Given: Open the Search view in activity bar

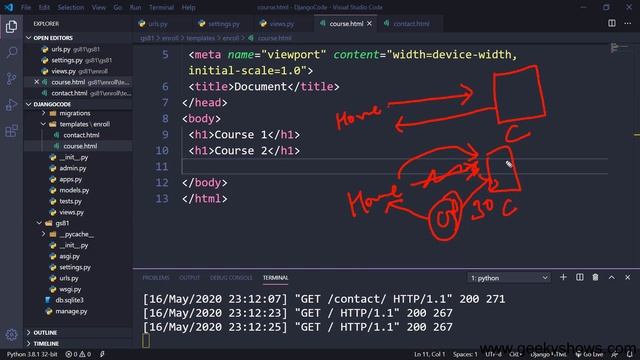Looking at the screenshot, I should (11, 52).
